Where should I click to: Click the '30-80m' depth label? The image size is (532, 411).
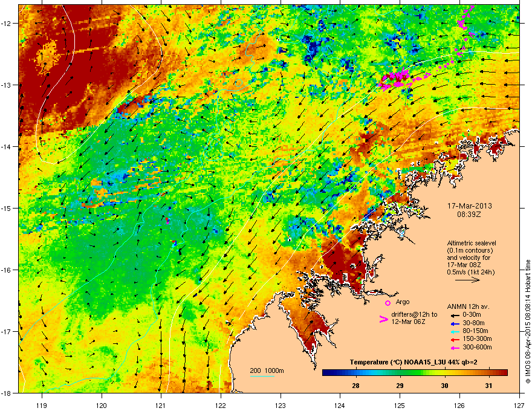pyautogui.click(x=473, y=323)
